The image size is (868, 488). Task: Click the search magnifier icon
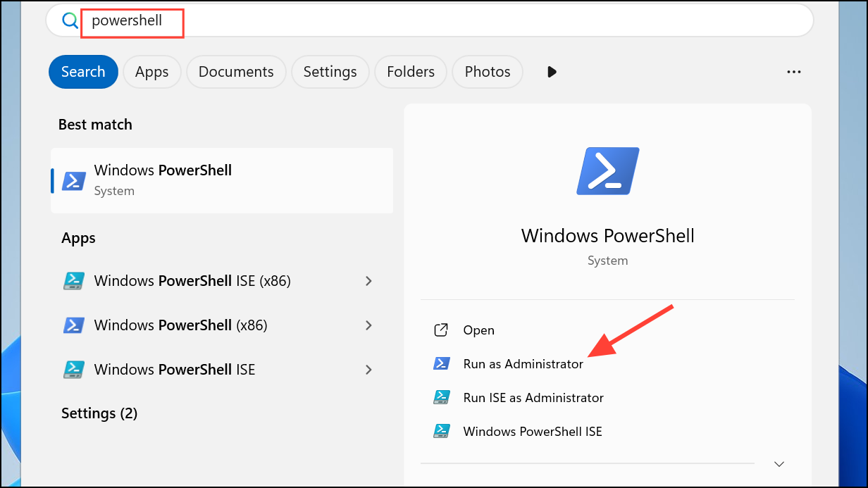click(x=70, y=20)
